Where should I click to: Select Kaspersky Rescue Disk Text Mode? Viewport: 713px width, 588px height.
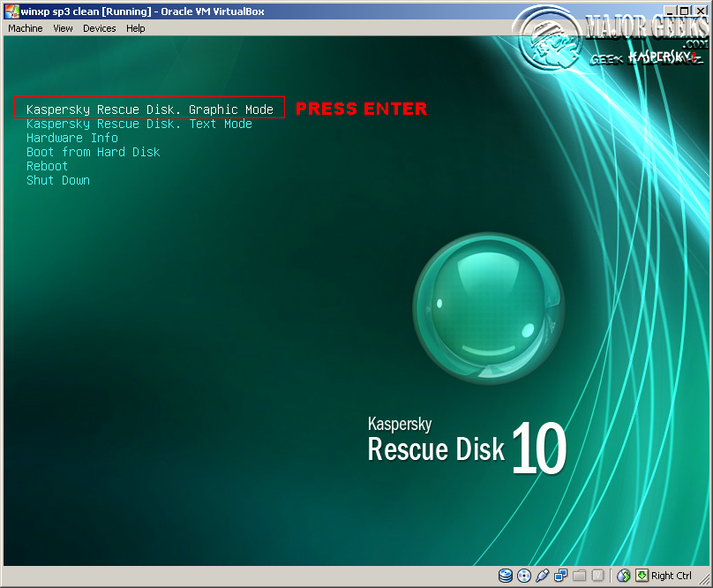coord(137,124)
